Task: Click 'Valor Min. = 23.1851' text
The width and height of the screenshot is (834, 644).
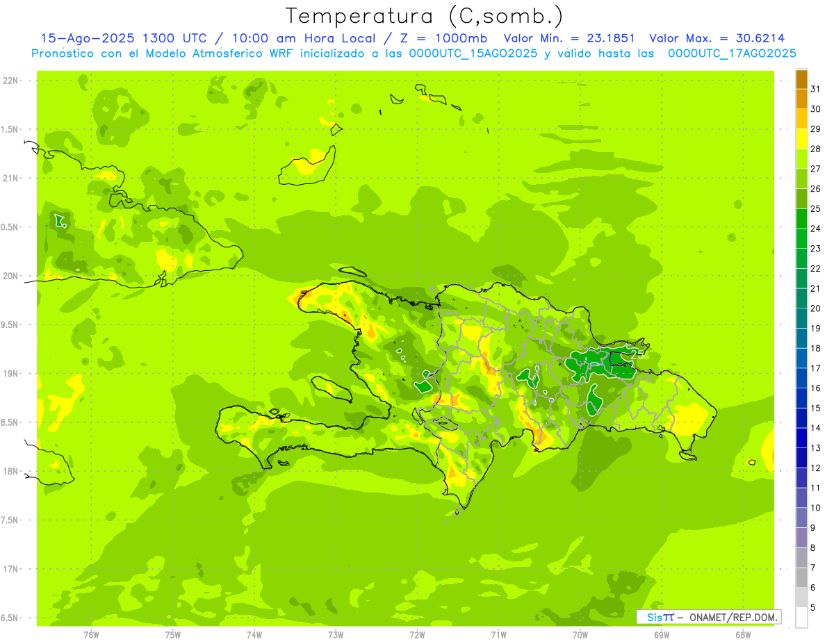Action: tap(569, 38)
